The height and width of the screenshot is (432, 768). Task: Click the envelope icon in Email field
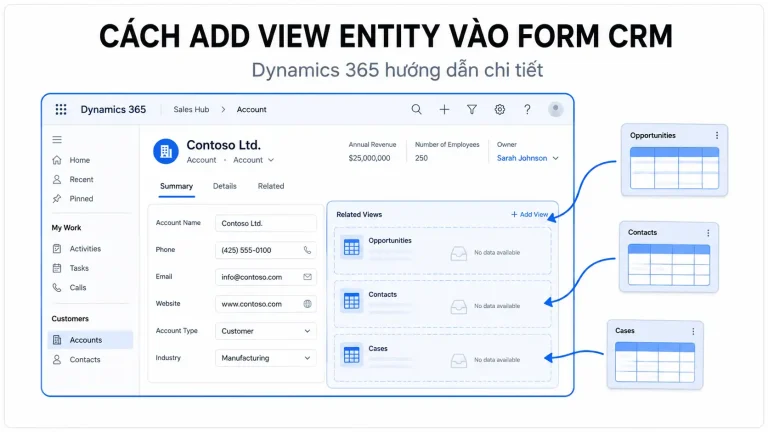[x=307, y=277]
